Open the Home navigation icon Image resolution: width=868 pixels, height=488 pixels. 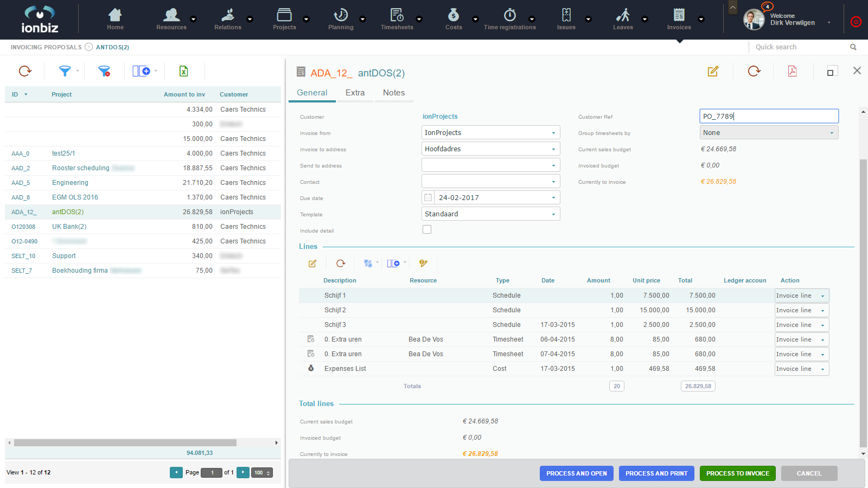pyautogui.click(x=115, y=15)
